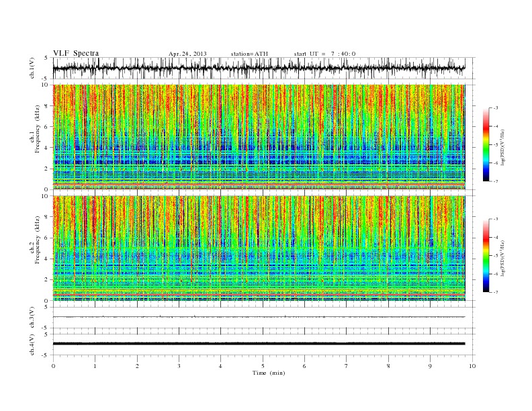532x411 pixels.
Task: Click inside the ch.1 spectrogram panel
Action: [x=259, y=137]
